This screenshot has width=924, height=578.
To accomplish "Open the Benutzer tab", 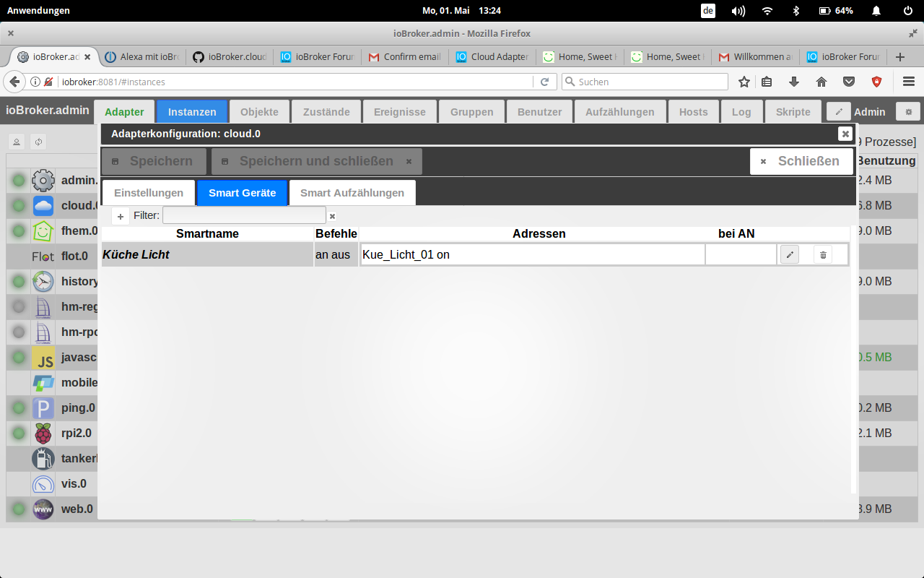I will [x=540, y=111].
